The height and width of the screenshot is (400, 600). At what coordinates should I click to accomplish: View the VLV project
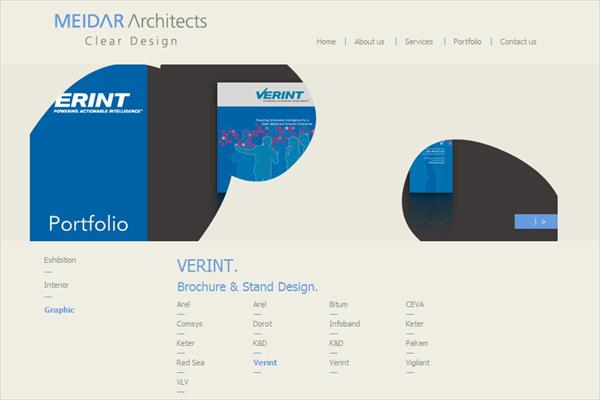tap(183, 382)
